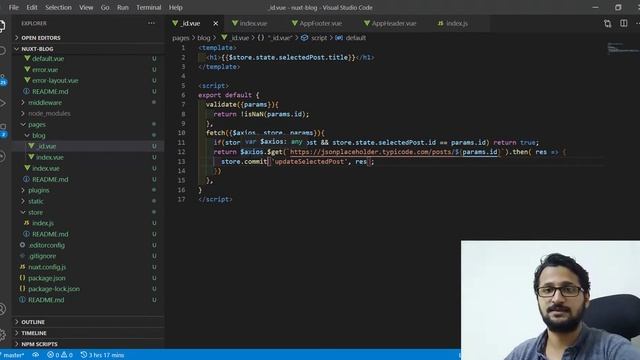Collapse the blog folder
Viewport: 640px width, 360px height.
39,136
